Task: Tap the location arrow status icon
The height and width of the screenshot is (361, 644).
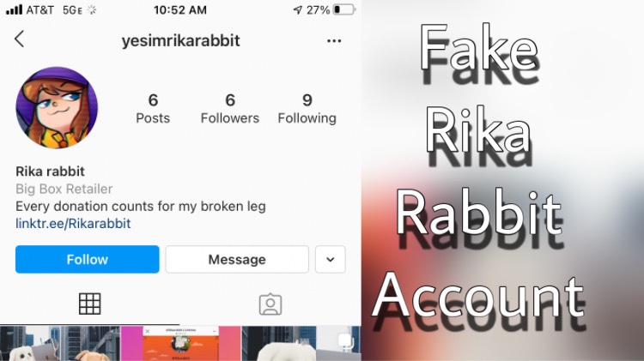Action: (x=298, y=9)
